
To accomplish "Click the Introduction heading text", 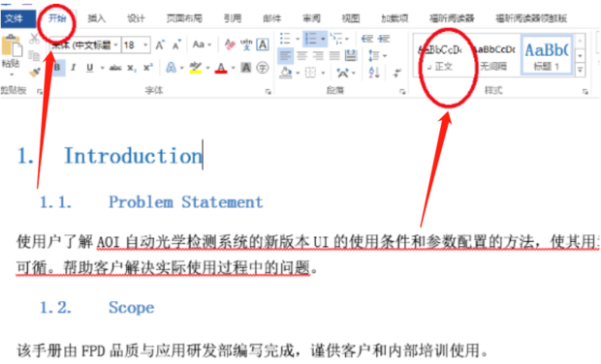I will (133, 156).
